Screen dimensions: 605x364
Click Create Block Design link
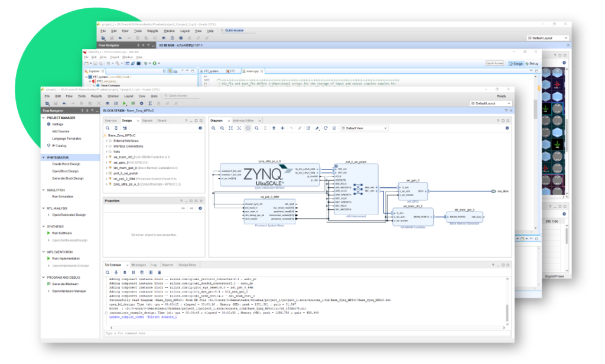click(x=66, y=164)
